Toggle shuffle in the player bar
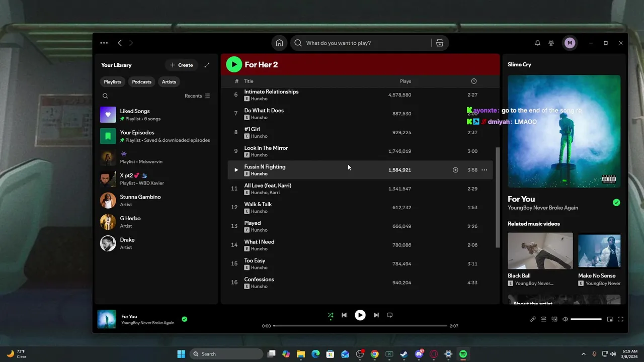 tap(331, 315)
